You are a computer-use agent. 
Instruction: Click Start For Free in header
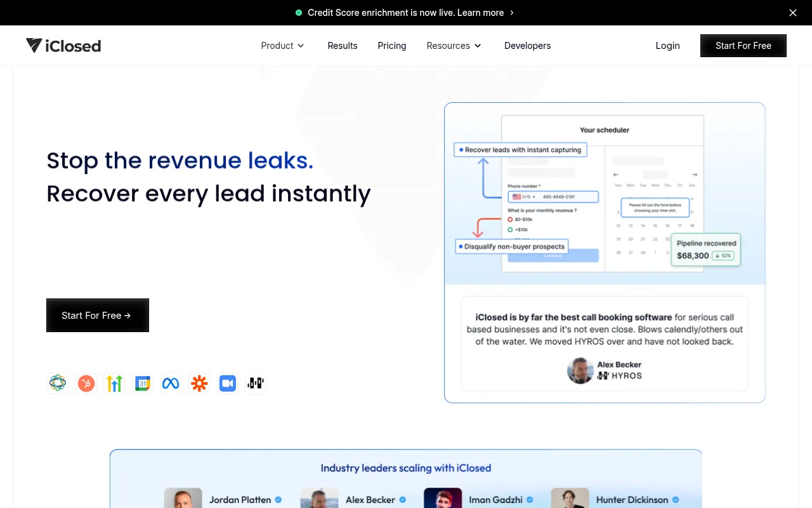click(743, 46)
